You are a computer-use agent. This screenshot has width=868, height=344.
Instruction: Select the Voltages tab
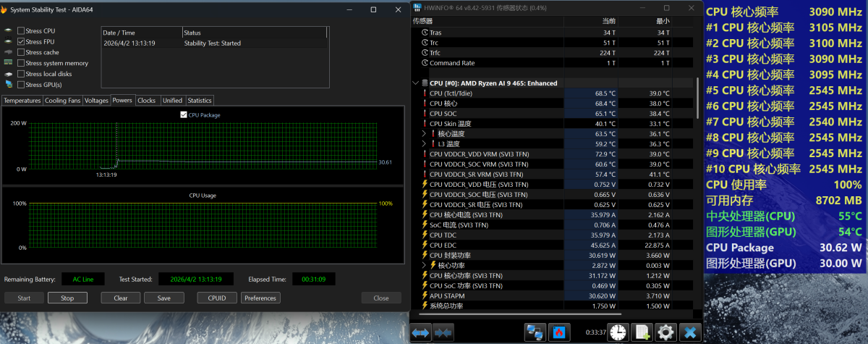(x=96, y=101)
